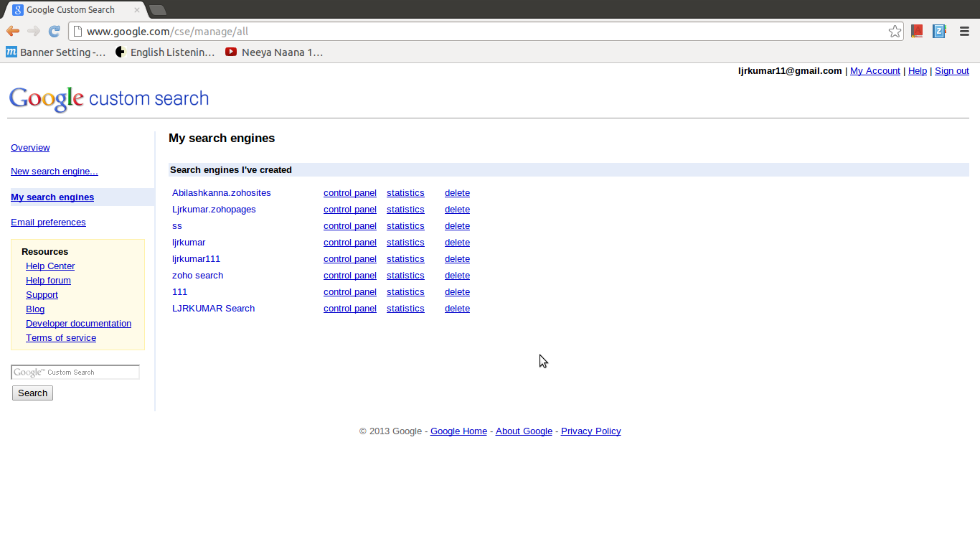Screen dimensions: 980x534
Task: Open the red extension icon in toolbar
Action: [917, 31]
